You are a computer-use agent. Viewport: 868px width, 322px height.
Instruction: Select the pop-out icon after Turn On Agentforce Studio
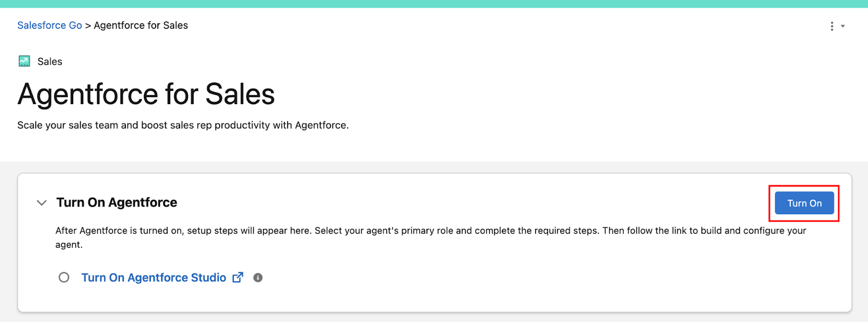pos(238,277)
